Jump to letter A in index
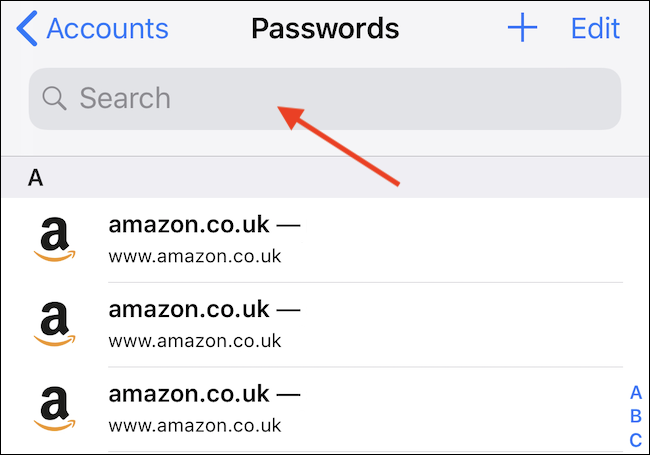This screenshot has height=455, width=650. click(x=636, y=392)
